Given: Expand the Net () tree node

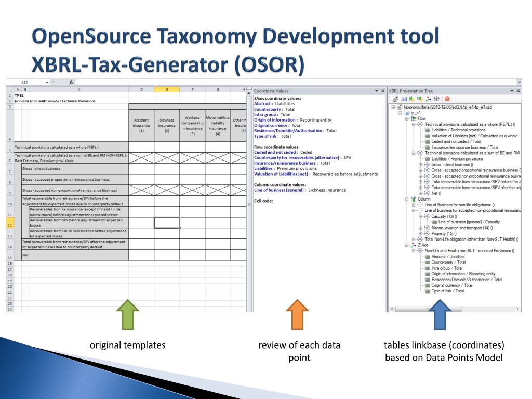Looking at the screenshot, I should [x=420, y=193].
